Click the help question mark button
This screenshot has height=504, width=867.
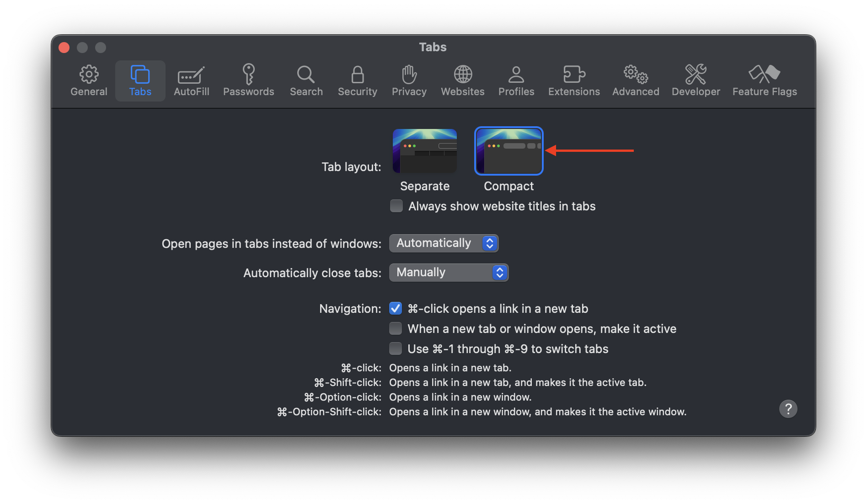tap(788, 409)
